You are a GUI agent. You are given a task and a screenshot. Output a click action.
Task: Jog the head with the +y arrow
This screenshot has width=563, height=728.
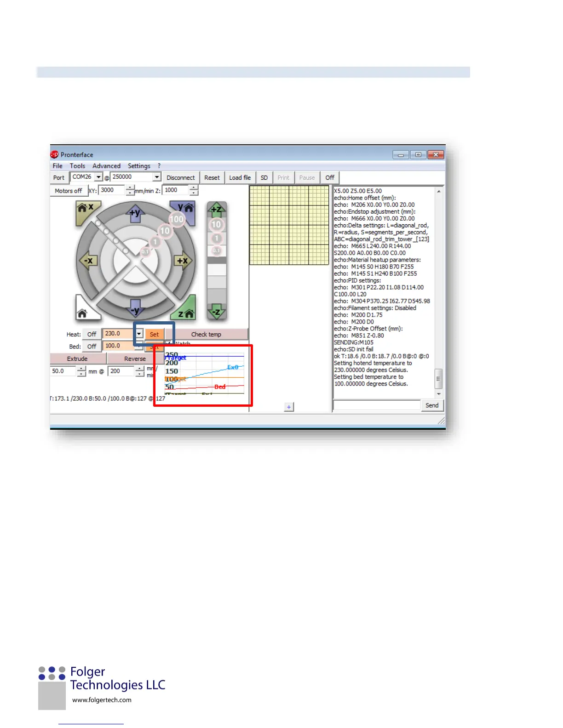135,213
